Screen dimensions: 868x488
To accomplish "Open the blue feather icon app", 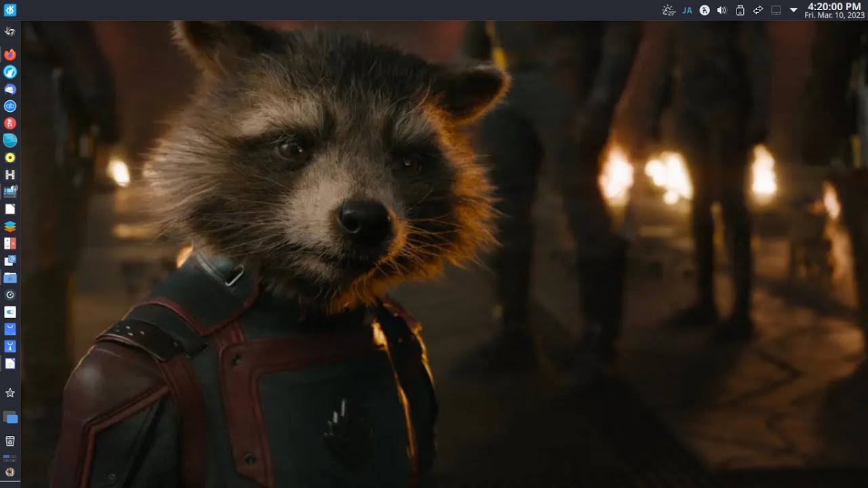I will (x=10, y=72).
